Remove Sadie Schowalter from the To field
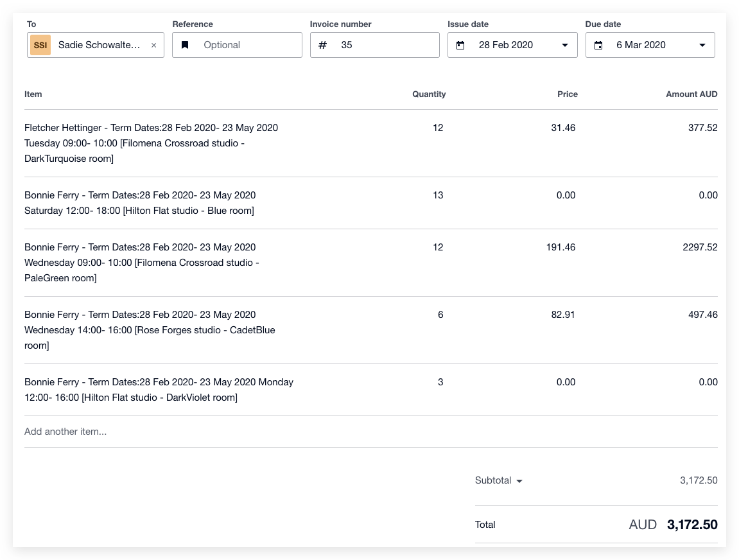Screen dimensions: 739x560 (153, 45)
